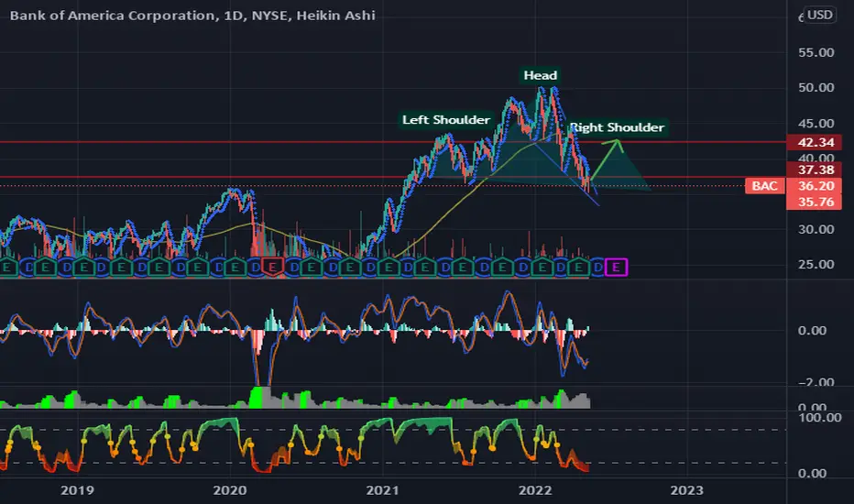Click the 2019 time axis label
The image size is (854, 504).
[x=77, y=490]
